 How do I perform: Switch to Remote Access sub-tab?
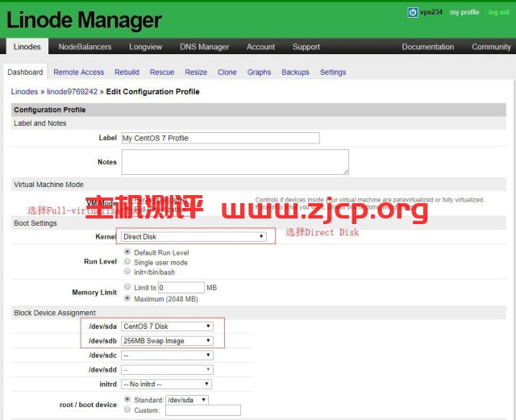[79, 72]
